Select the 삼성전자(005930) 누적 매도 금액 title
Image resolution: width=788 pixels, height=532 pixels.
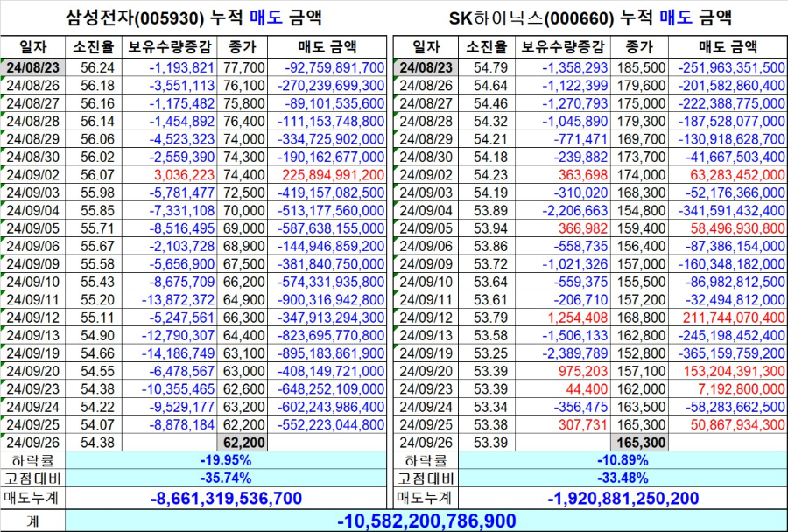coord(193,18)
